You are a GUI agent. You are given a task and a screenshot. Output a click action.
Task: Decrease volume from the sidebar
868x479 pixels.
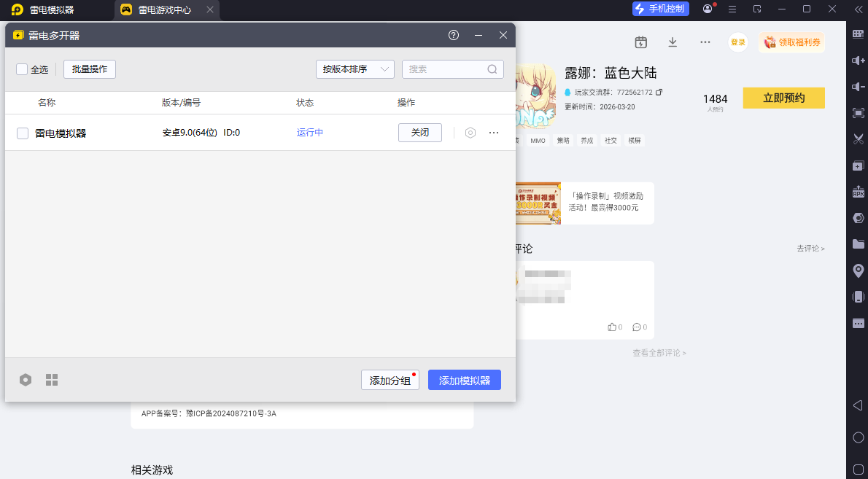pyautogui.click(x=858, y=87)
